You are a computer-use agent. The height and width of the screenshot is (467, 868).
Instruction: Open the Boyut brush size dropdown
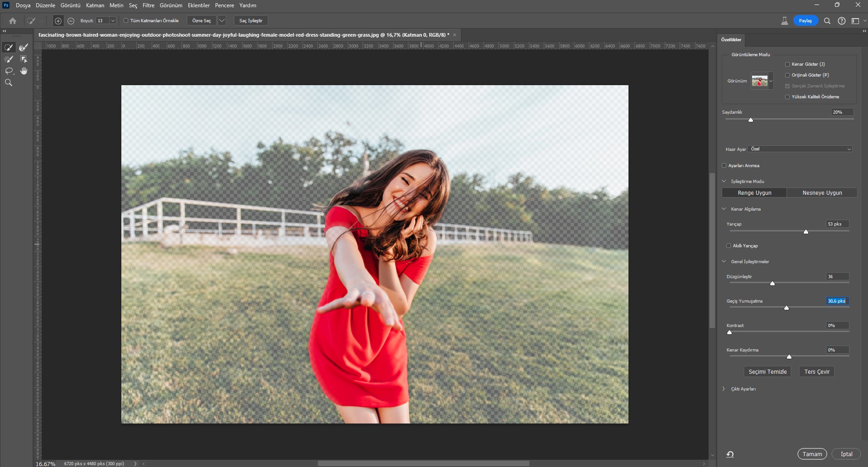pos(113,21)
